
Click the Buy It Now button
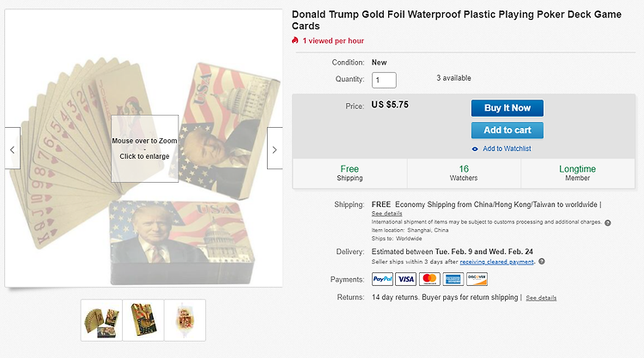(x=507, y=108)
